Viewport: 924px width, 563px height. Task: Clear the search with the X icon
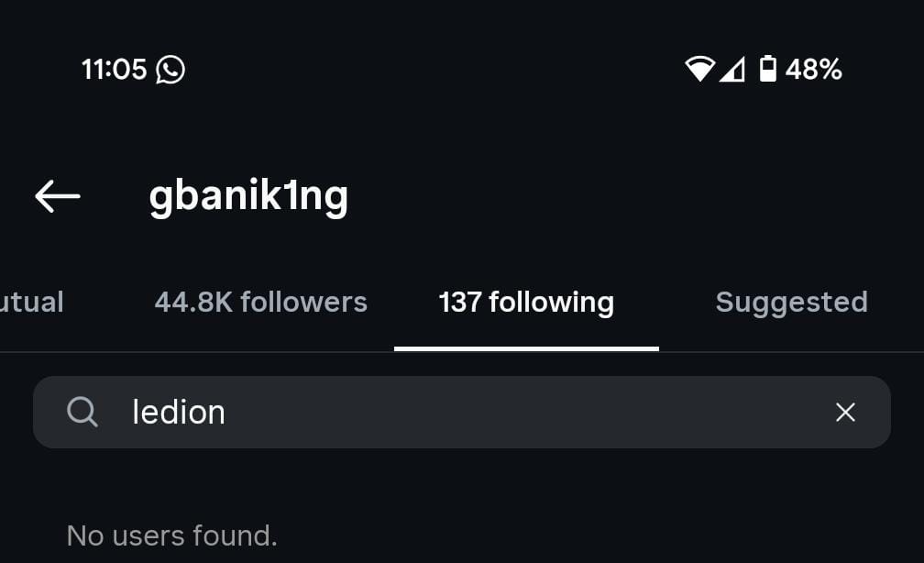click(845, 413)
